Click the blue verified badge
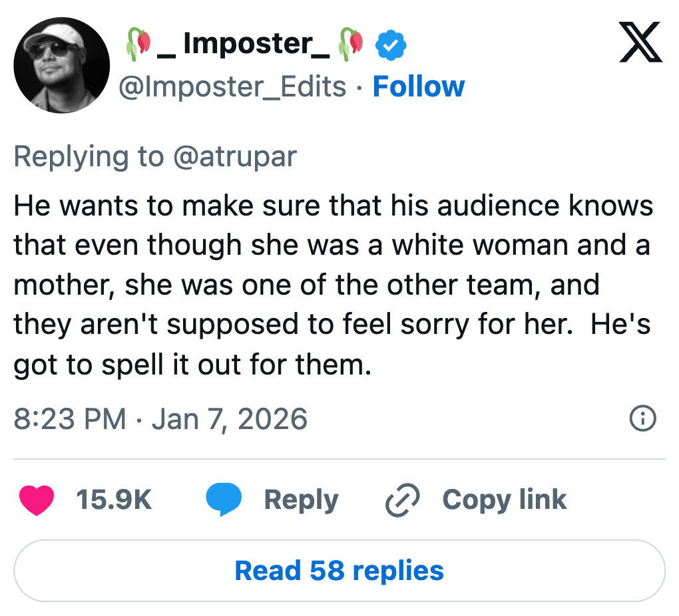Screen dimensions: 679x616 point(391,45)
